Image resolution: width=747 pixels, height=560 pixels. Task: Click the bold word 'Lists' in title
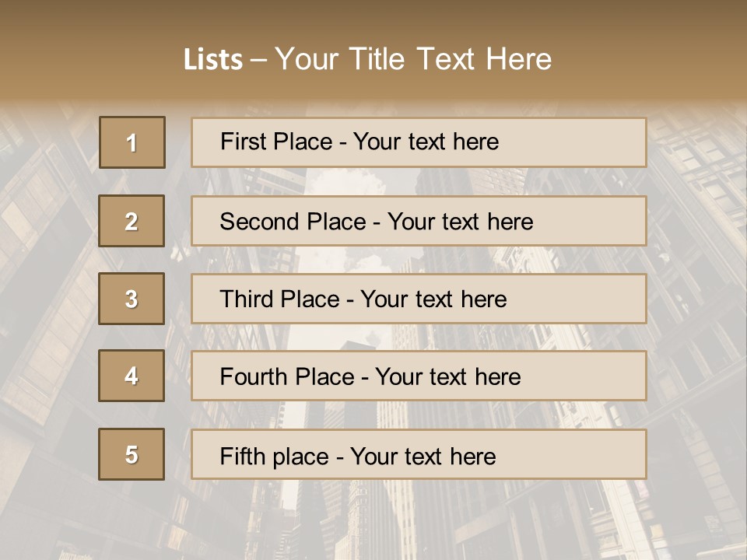pos(213,60)
